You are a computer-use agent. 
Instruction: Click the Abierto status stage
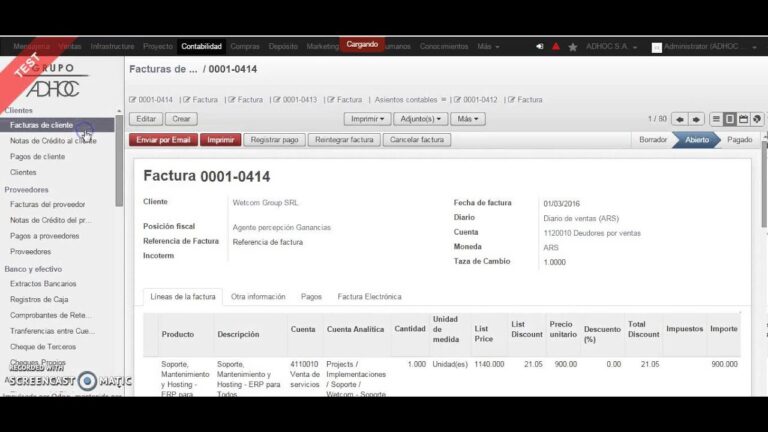(696, 140)
